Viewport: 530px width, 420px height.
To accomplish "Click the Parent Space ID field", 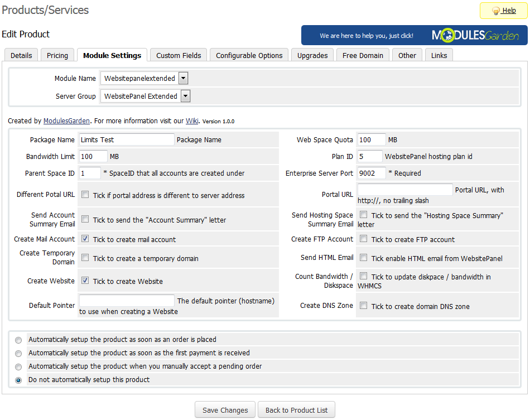I will point(90,173).
